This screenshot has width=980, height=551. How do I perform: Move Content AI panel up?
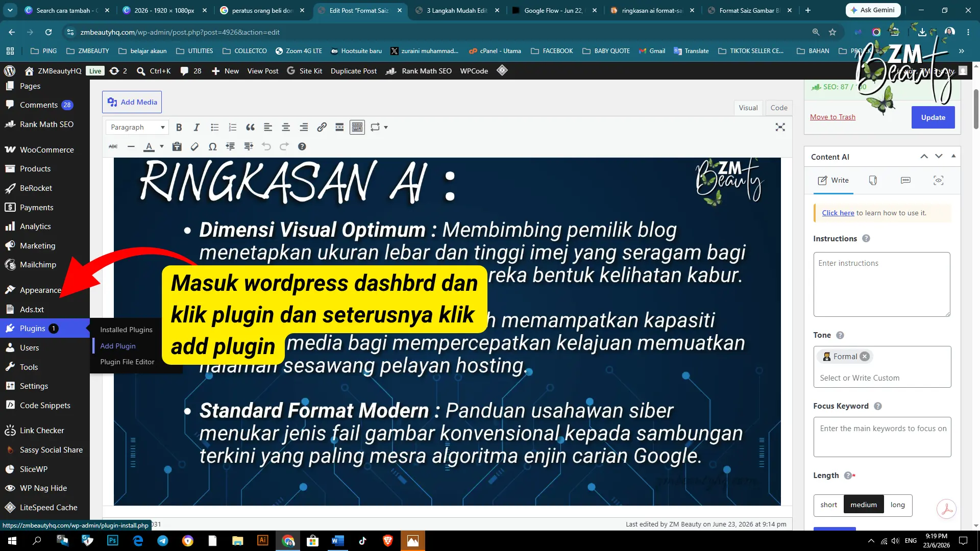click(924, 157)
